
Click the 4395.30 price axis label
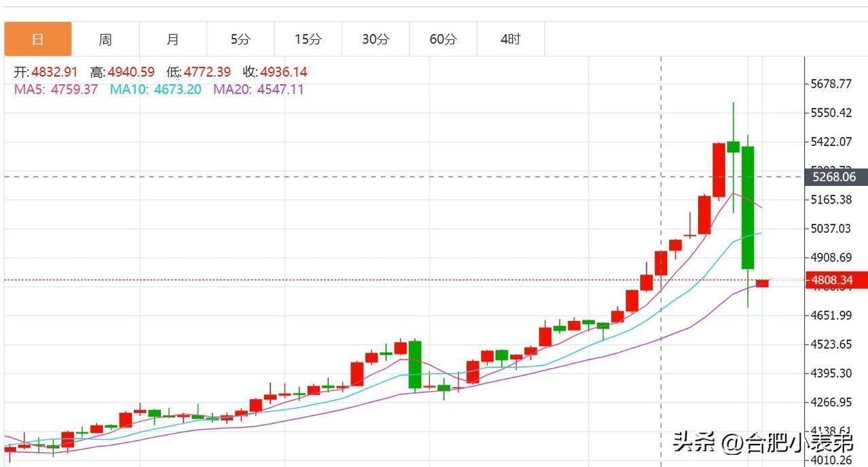point(831,373)
